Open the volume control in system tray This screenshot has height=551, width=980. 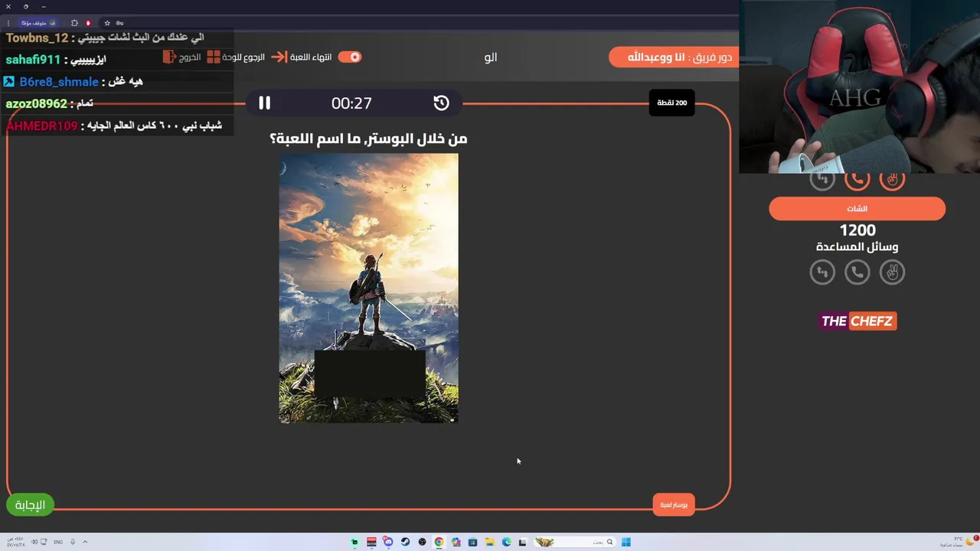click(x=33, y=542)
